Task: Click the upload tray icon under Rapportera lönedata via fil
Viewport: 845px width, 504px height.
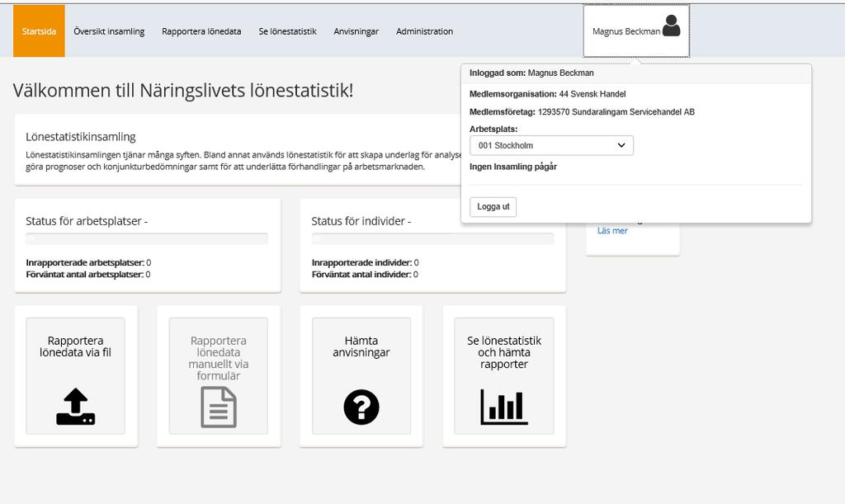Action: [x=75, y=407]
